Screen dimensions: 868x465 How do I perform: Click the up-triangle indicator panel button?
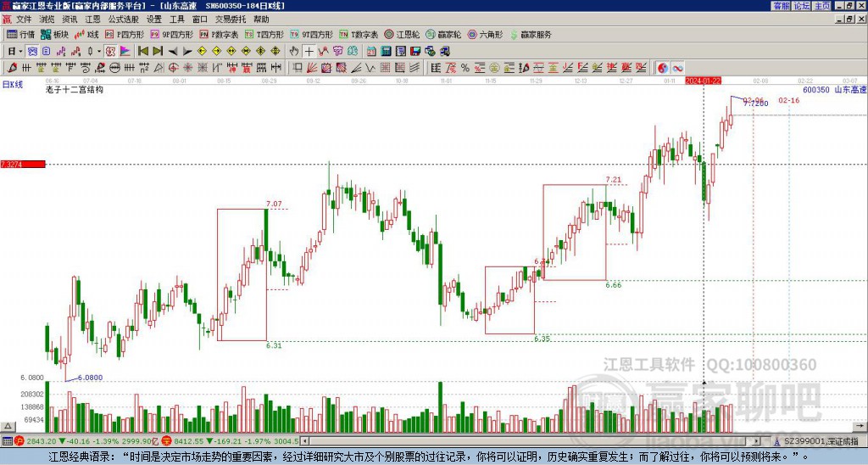coord(7,427)
